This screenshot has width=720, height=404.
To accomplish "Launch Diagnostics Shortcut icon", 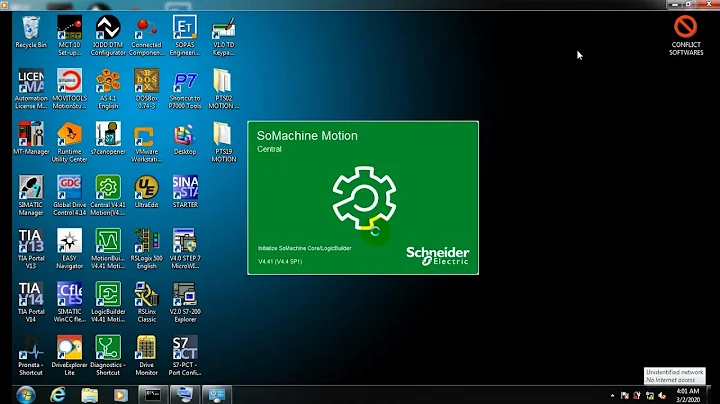I will click(108, 355).
